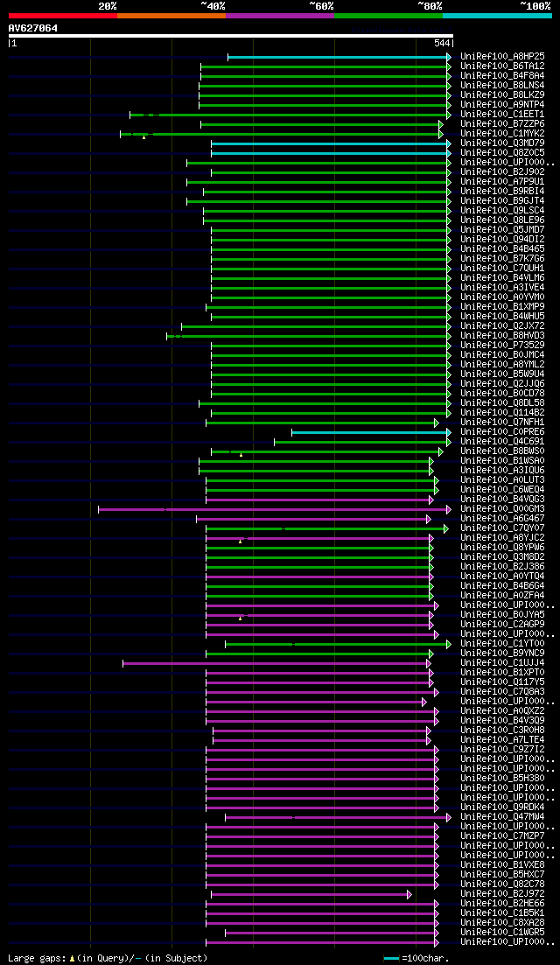560x965 pixels.
Task: Select hit name UniRef100_A9NTP4
Action: (502, 105)
